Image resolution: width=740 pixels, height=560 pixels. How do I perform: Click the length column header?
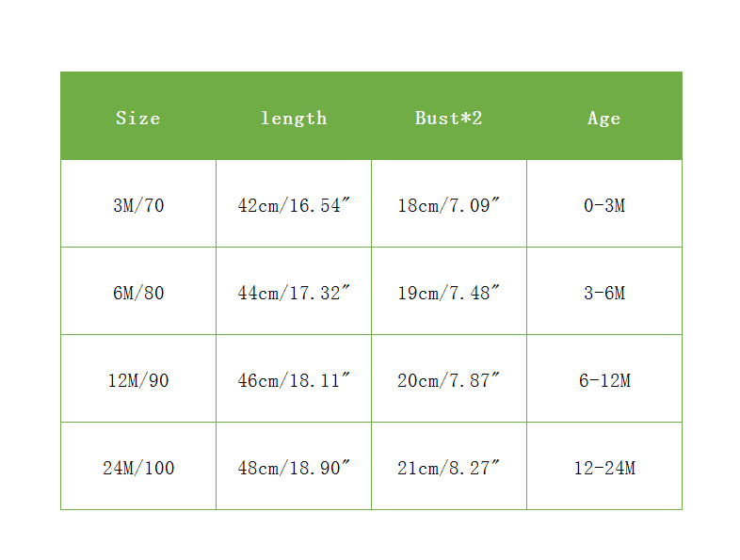[294, 118]
